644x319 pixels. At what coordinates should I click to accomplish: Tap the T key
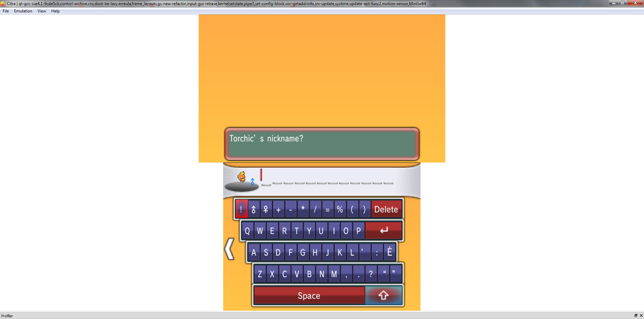[297, 231]
